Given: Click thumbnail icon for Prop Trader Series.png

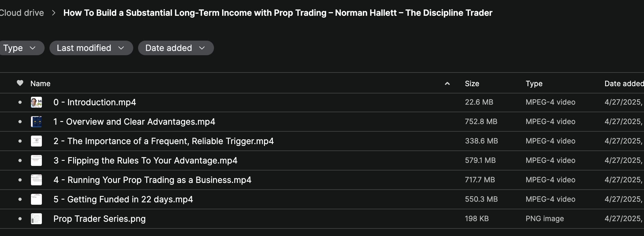Looking at the screenshot, I should tap(36, 219).
